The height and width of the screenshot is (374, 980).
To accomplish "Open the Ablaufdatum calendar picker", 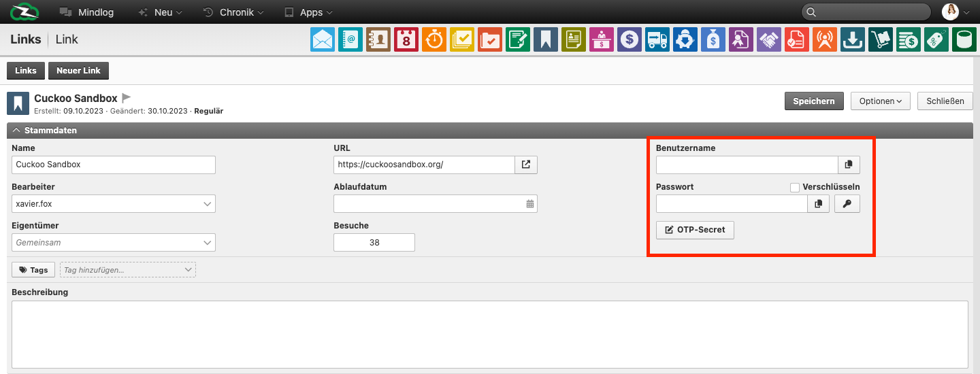I will tap(530, 203).
